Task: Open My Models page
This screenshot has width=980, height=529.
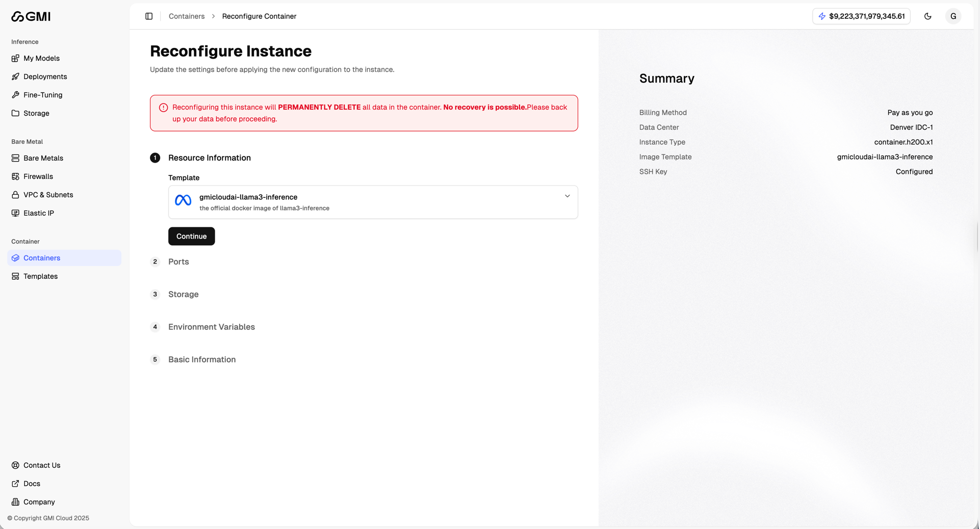Action: point(64,58)
